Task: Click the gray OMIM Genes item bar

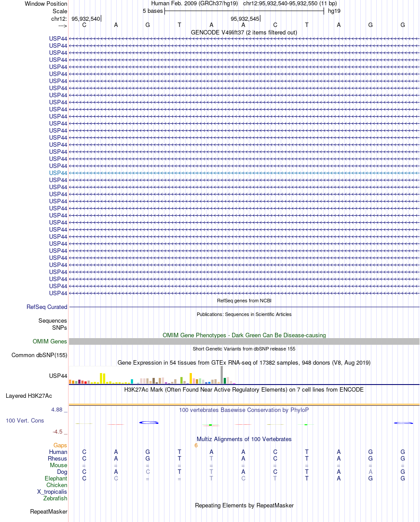Action: (244, 342)
